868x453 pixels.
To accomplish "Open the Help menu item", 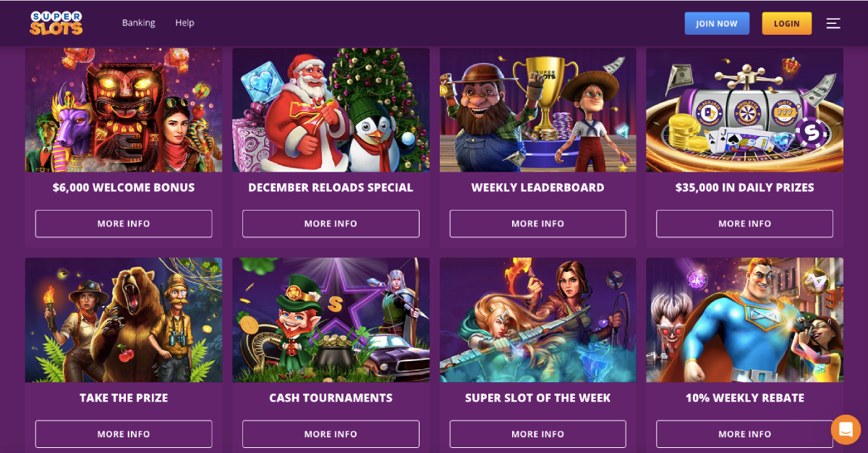I will (x=184, y=22).
